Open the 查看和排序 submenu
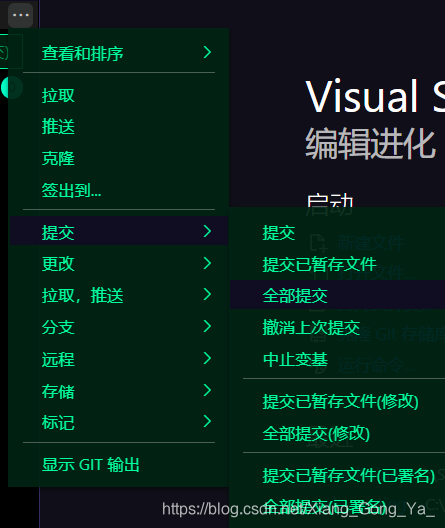The height and width of the screenshot is (528, 445). (119, 53)
